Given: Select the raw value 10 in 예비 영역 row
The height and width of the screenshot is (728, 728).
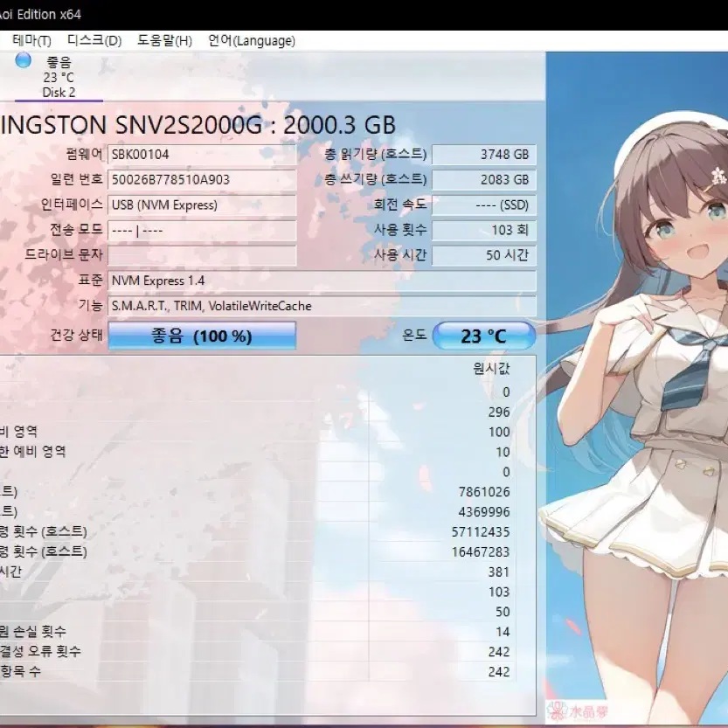Looking at the screenshot, I should point(503,452).
